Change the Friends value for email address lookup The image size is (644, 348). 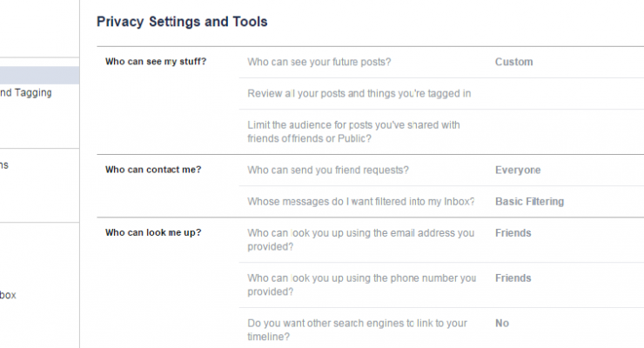click(513, 233)
